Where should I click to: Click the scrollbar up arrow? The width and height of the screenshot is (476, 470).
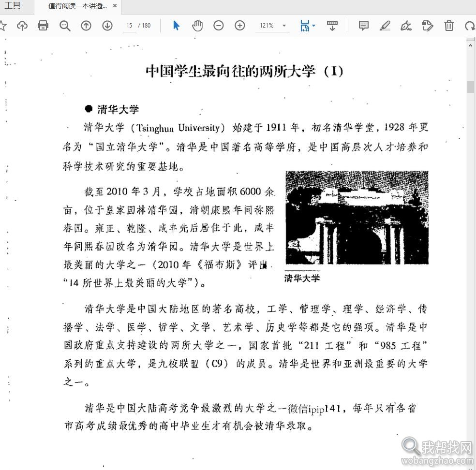click(471, 46)
